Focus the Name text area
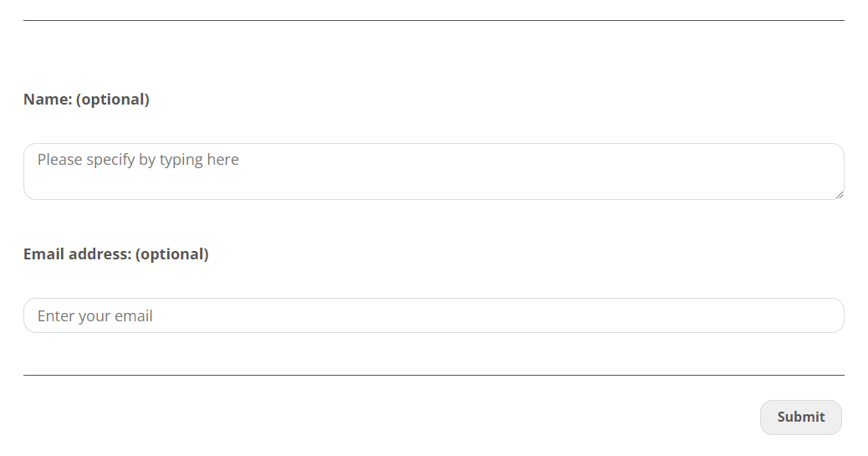 (x=433, y=172)
